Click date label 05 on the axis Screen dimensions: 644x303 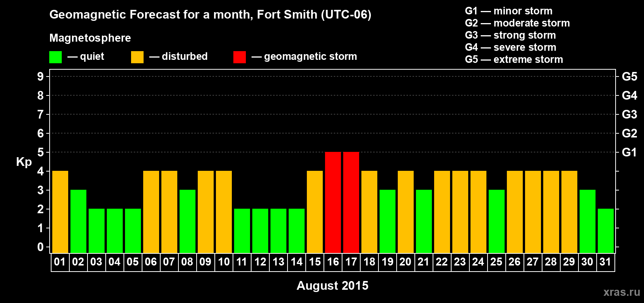click(x=133, y=262)
